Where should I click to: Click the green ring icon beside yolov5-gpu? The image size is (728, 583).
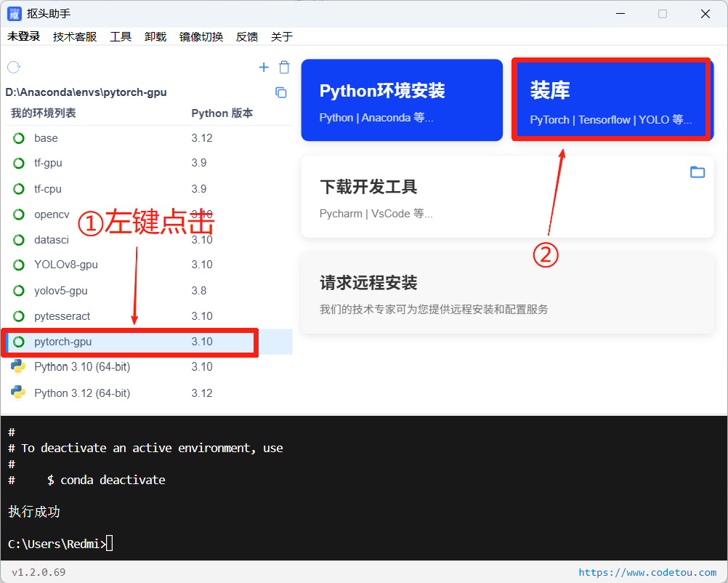point(19,291)
